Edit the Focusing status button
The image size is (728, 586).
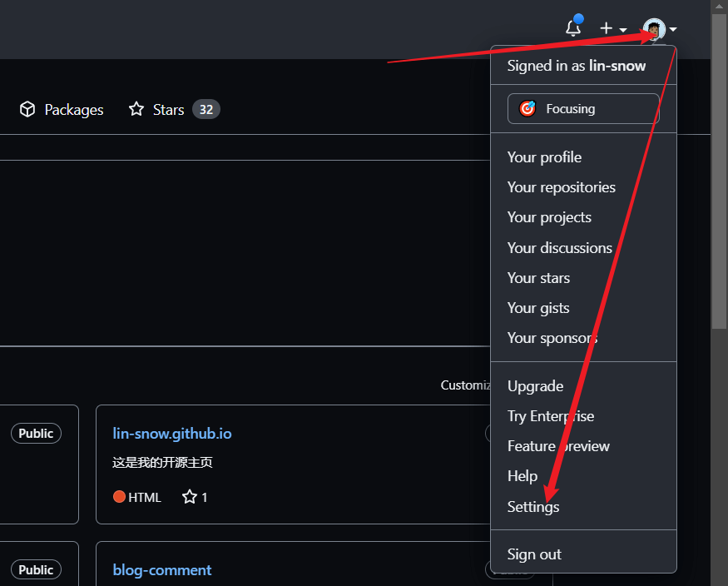pyautogui.click(x=583, y=109)
